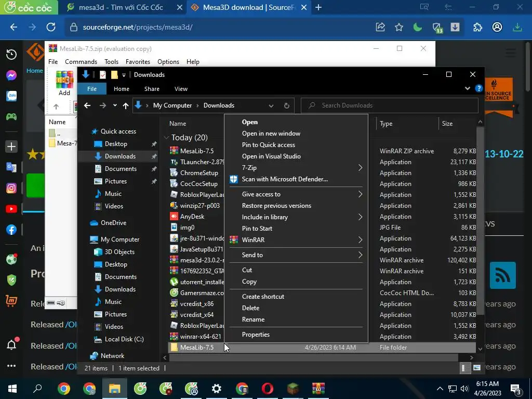The width and height of the screenshot is (532, 399).
Task: Open YouTube from browser sidebar
Action: (11, 209)
